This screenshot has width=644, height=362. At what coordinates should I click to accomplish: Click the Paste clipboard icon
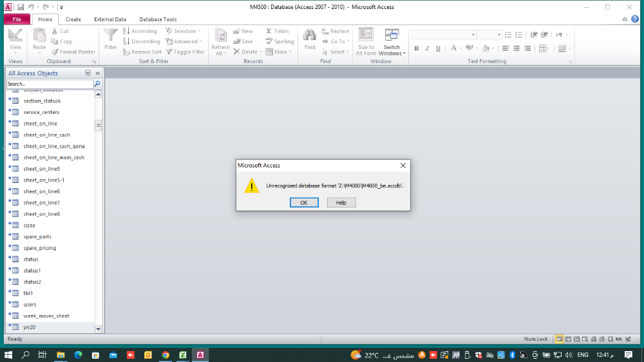[x=39, y=35]
